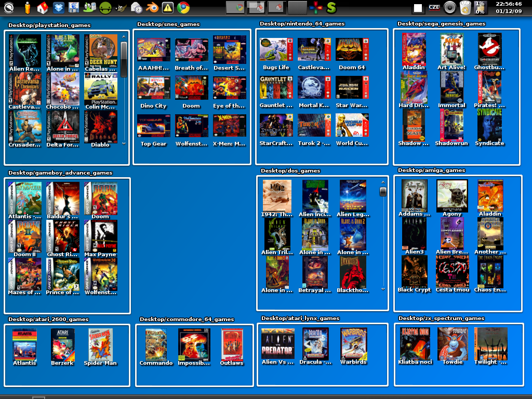The image size is (532, 399).
Task: Select Dino City in snes_games
Action: tap(153, 92)
